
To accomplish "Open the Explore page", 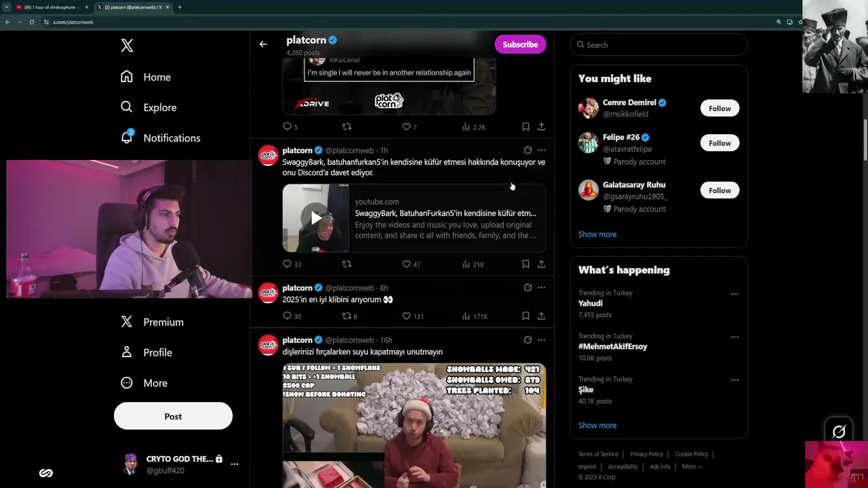I will 149,107.
